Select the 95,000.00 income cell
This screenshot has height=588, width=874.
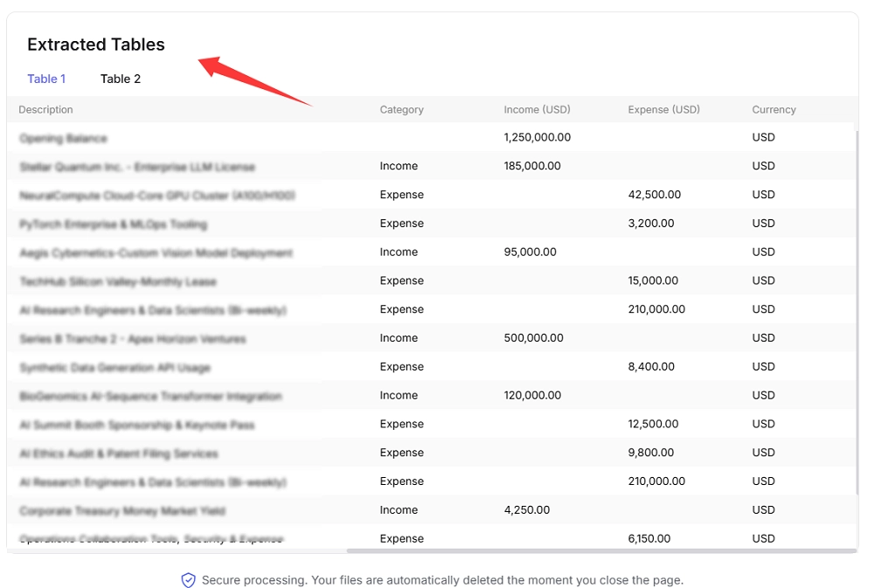click(531, 252)
